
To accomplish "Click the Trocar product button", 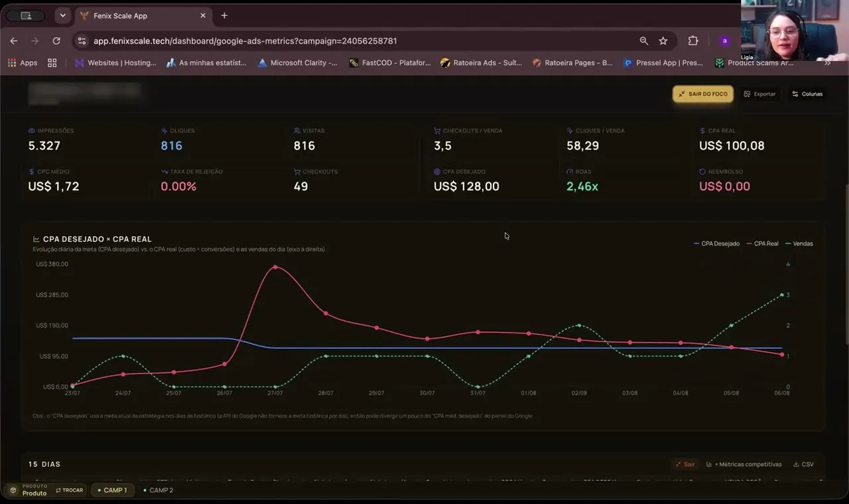I will point(70,490).
